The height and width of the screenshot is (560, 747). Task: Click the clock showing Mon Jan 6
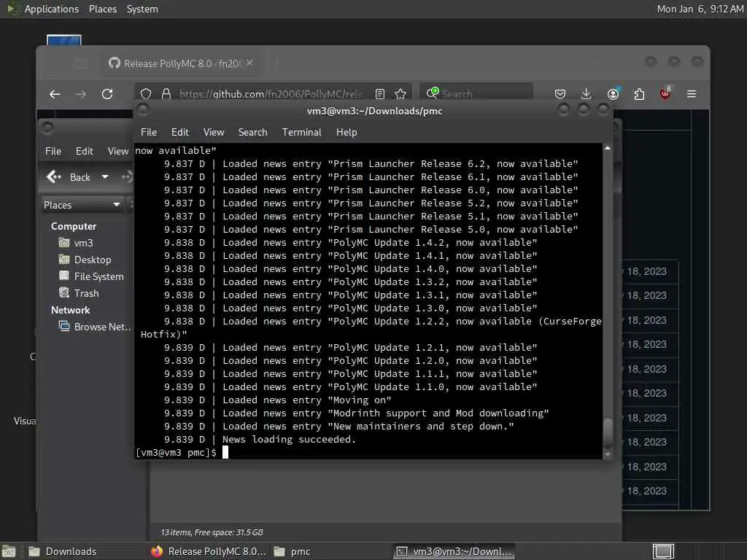pyautogui.click(x=700, y=9)
